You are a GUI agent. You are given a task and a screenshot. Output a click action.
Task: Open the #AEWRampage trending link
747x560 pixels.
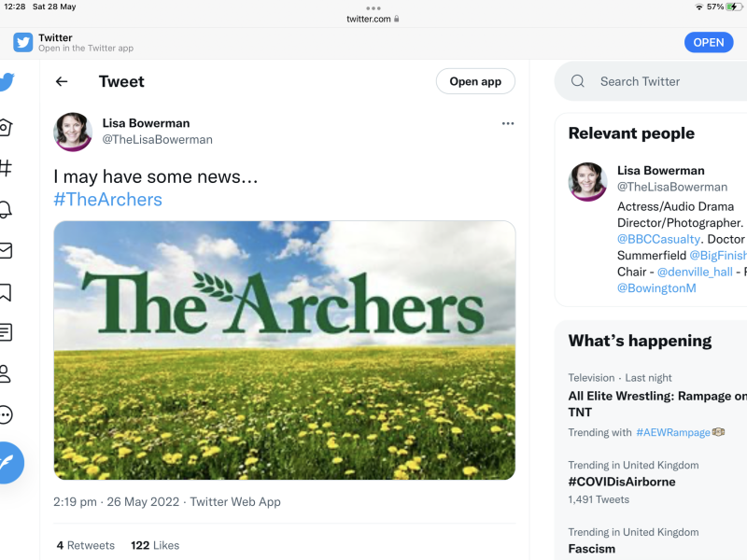coord(673,432)
